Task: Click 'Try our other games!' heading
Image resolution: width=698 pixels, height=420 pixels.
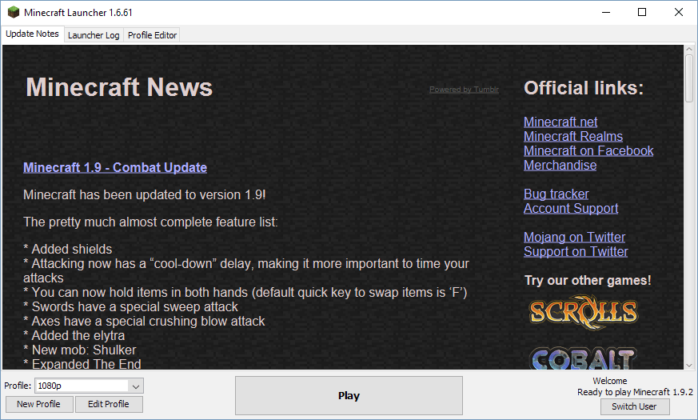Action: [x=588, y=280]
